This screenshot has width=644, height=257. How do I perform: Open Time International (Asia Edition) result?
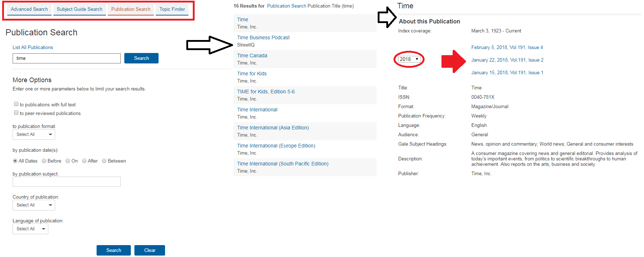(x=273, y=128)
